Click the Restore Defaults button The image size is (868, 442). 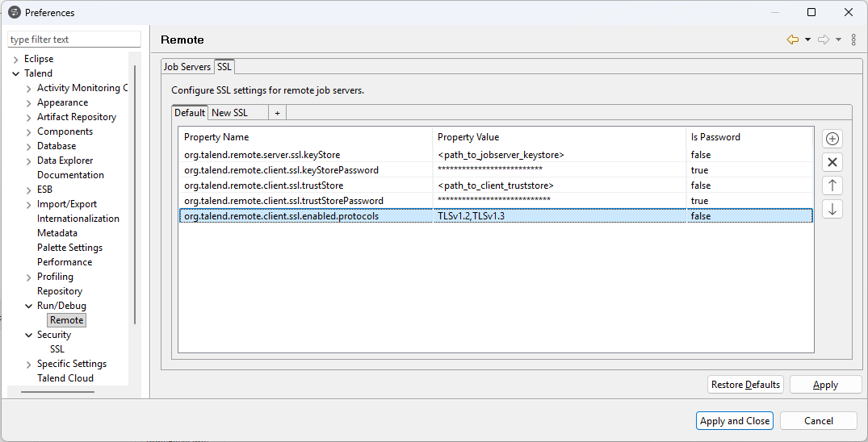tap(745, 385)
